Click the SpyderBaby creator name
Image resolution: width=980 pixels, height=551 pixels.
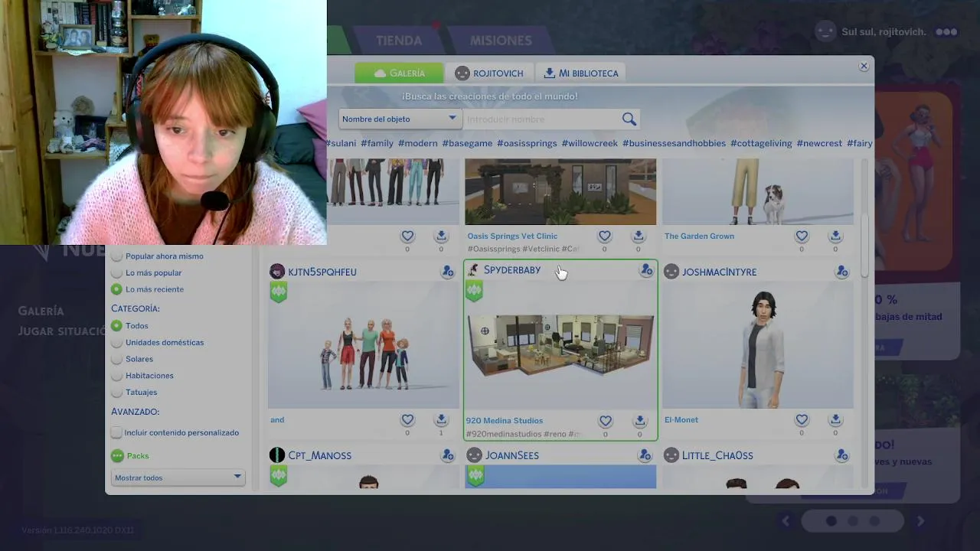point(512,270)
